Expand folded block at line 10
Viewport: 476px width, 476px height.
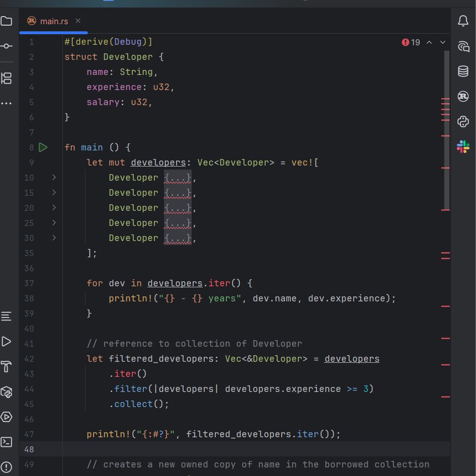pos(54,177)
